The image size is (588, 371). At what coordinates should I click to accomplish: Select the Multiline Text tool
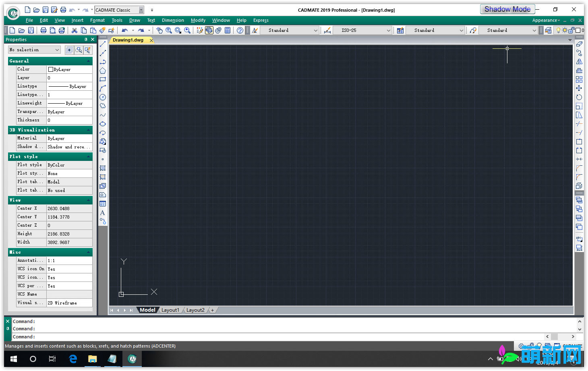pyautogui.click(x=103, y=213)
